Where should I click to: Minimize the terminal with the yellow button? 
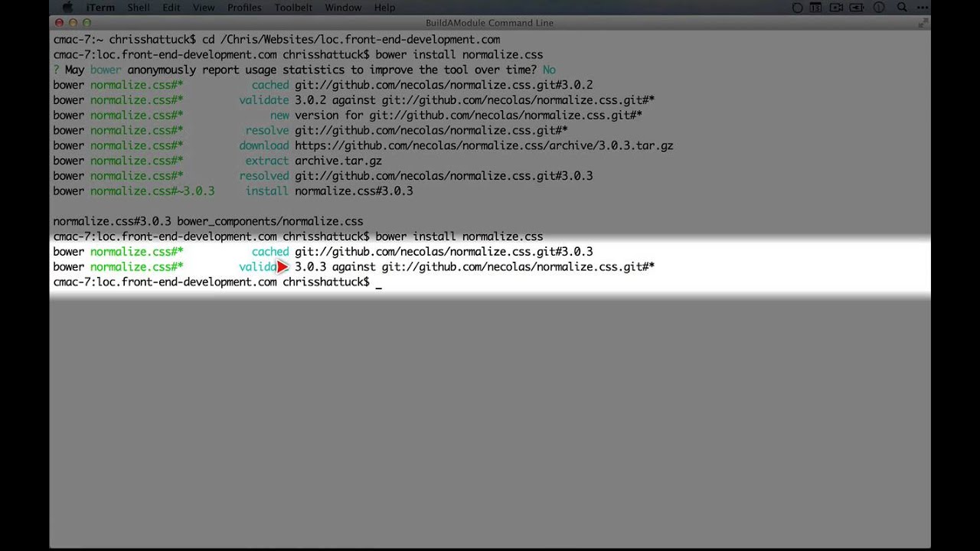[x=73, y=23]
